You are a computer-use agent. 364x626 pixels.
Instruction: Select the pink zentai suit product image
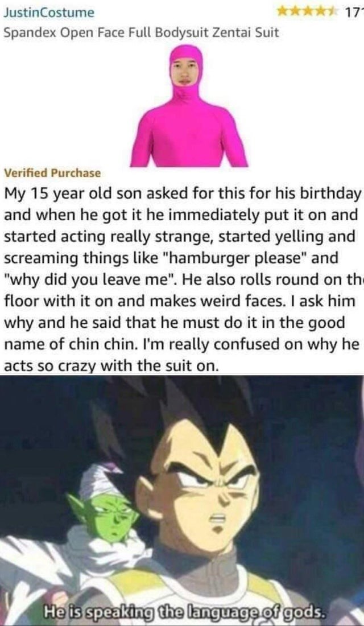tap(189, 106)
